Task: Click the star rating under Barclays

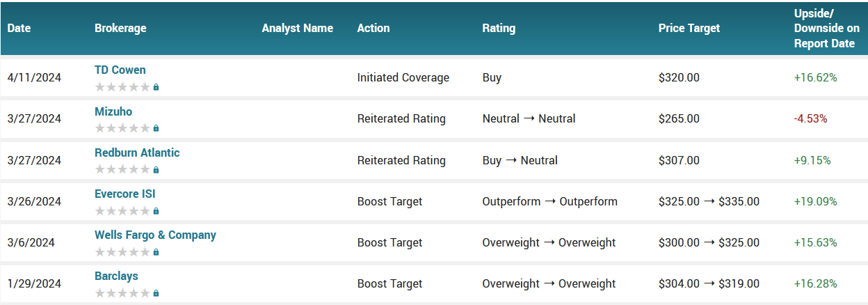Action: (x=122, y=293)
